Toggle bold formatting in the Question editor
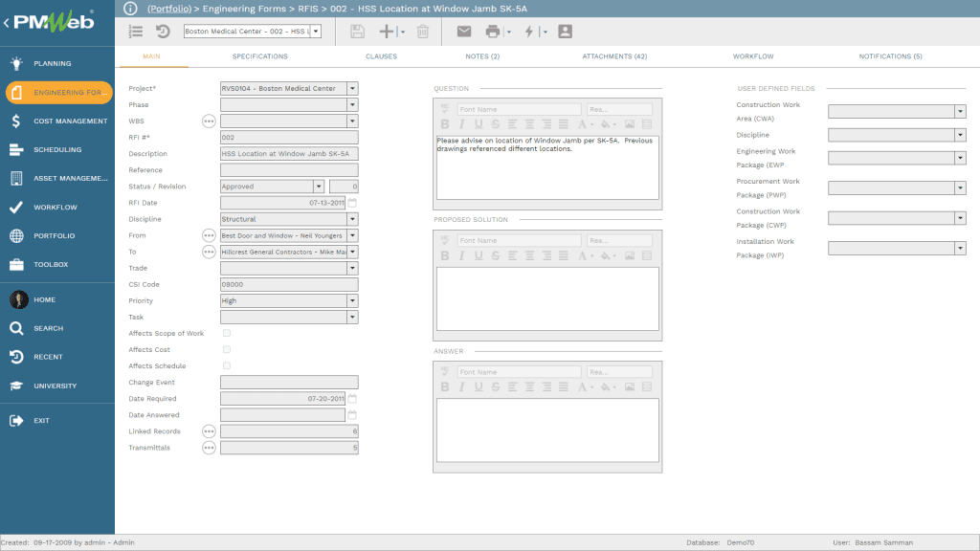980x551 pixels. (444, 122)
